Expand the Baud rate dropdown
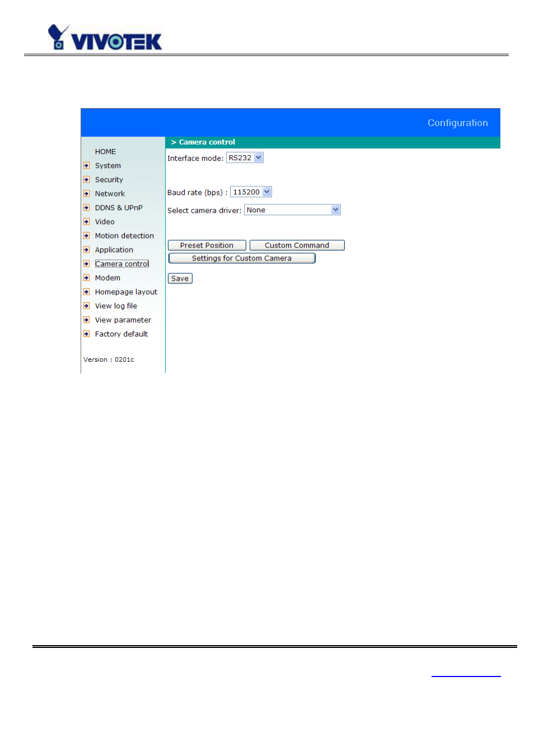This screenshot has width=534, height=756. tap(251, 192)
